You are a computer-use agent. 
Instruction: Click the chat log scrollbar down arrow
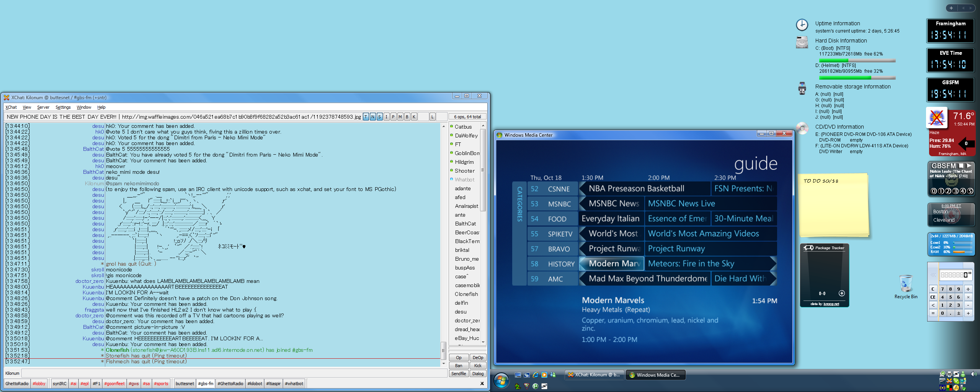[x=444, y=363]
